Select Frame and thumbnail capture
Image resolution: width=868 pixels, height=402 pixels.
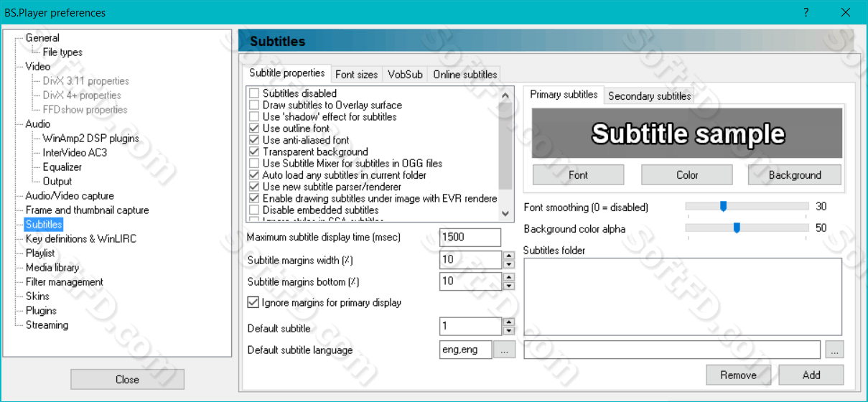point(88,210)
